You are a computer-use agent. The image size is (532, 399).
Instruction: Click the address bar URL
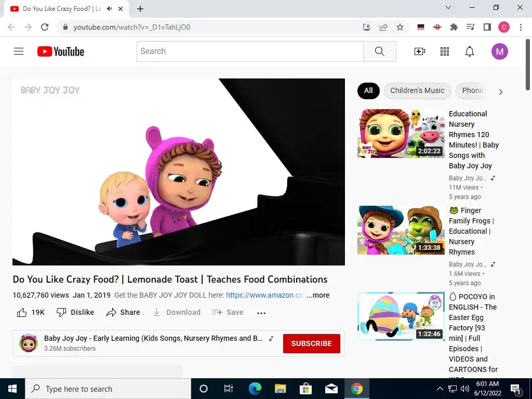pos(132,27)
